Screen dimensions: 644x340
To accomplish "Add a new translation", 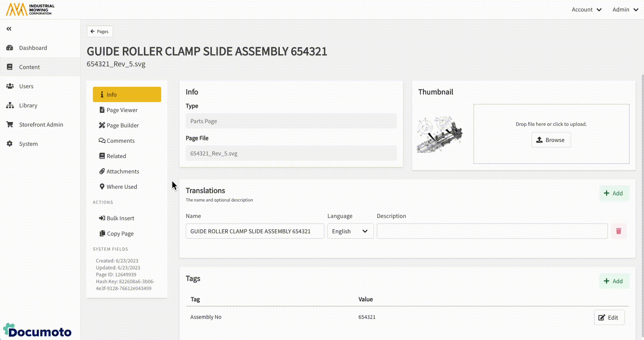I will coord(613,193).
